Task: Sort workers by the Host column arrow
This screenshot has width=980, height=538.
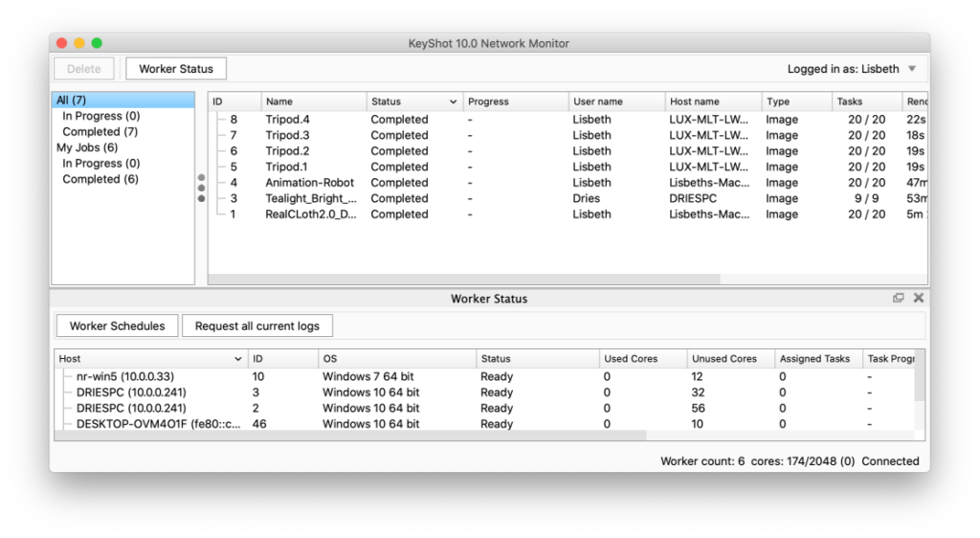Action: pyautogui.click(x=238, y=359)
